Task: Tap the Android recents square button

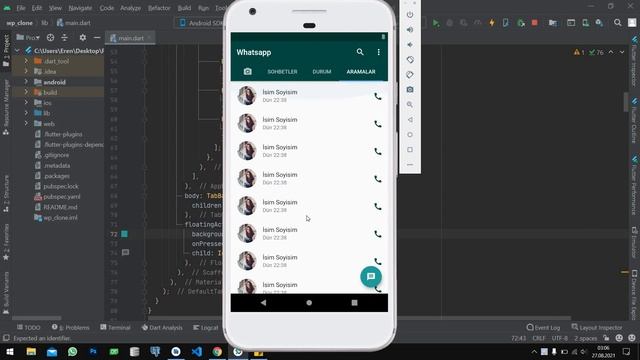Action: (354, 303)
